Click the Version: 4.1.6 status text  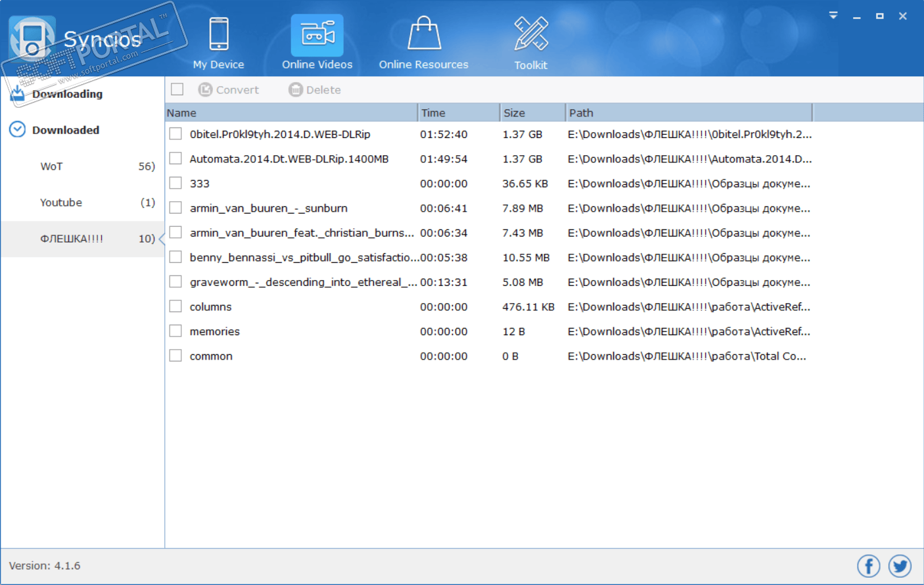[x=45, y=566]
